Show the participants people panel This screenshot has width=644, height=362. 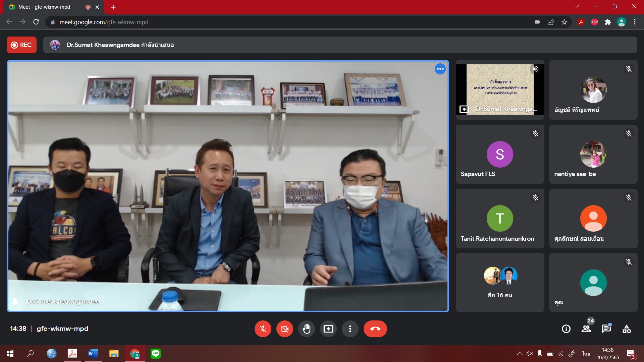point(586,329)
